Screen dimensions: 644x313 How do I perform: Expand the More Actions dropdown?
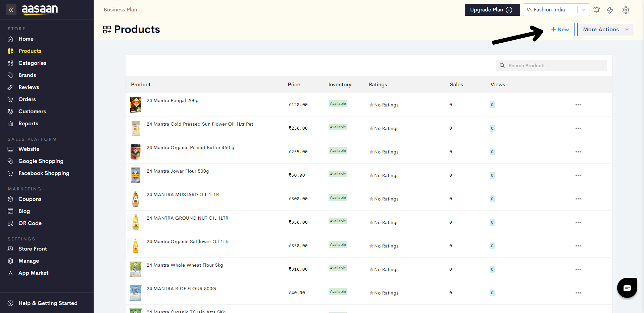[605, 30]
